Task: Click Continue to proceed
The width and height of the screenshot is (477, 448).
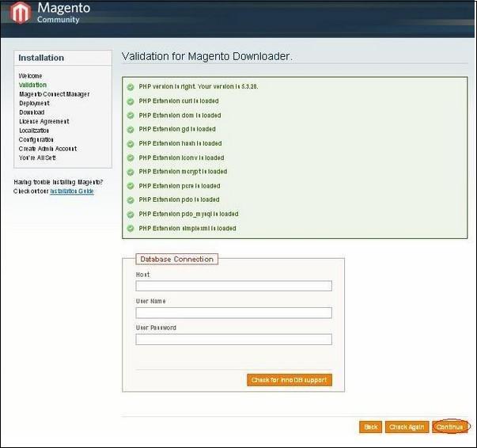Action: point(449,427)
